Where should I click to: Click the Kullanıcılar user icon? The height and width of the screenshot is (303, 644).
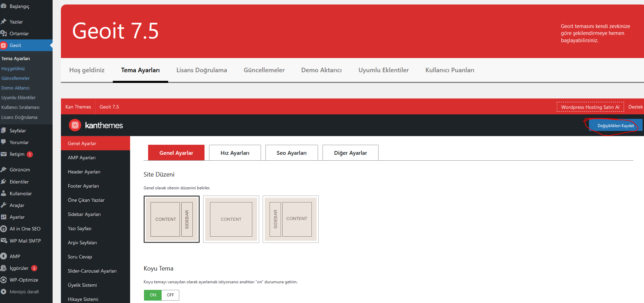(x=3, y=193)
